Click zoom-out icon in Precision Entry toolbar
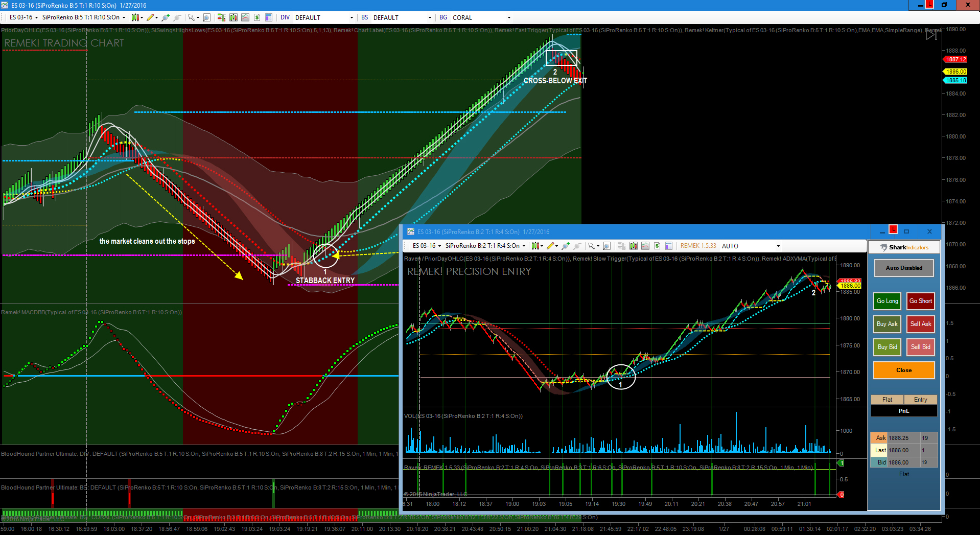The image size is (980, 535). tap(577, 246)
